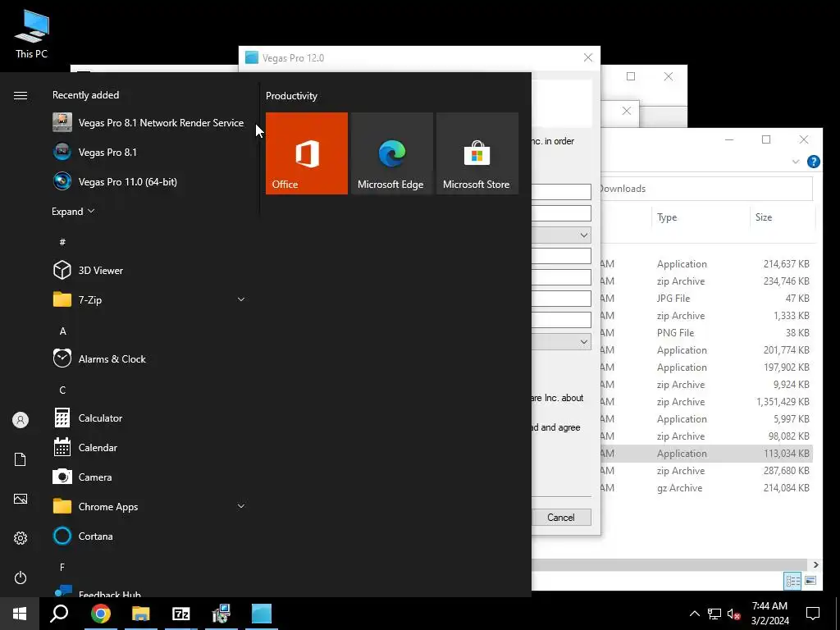Open Google Chrome from the taskbar
840x630 pixels.
[100, 614]
